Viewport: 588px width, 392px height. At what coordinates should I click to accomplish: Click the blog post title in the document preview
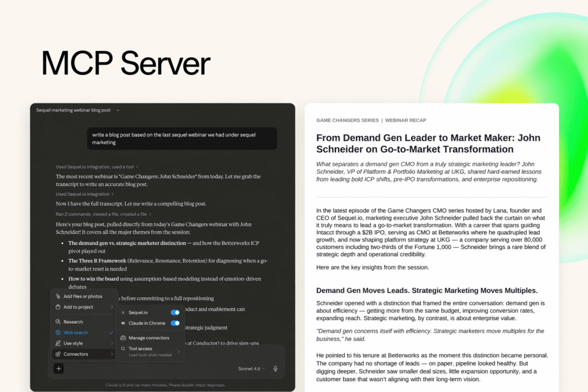tap(428, 143)
